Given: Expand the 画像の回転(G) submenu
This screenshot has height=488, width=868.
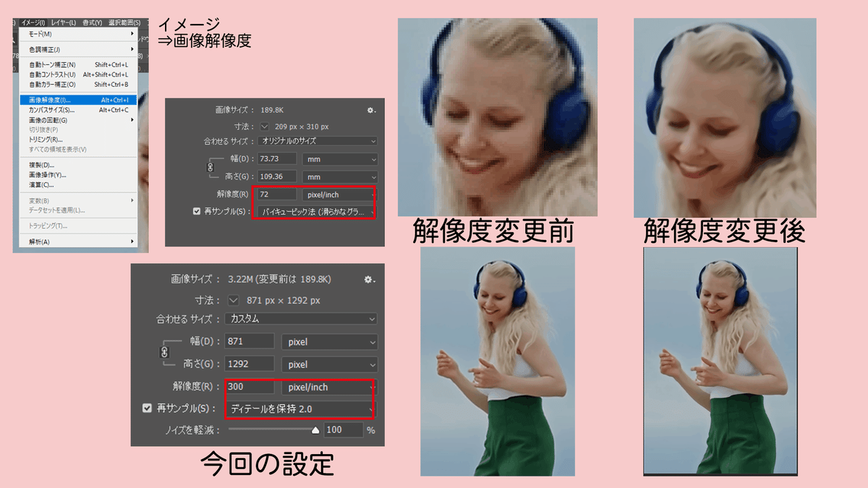Looking at the screenshot, I should point(78,120).
